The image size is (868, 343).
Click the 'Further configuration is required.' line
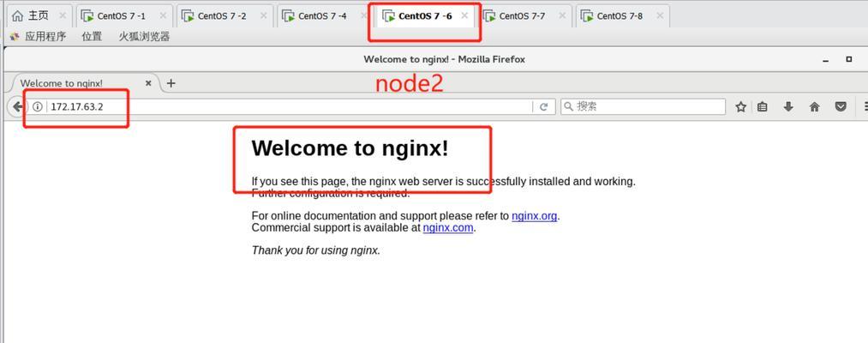click(x=331, y=194)
